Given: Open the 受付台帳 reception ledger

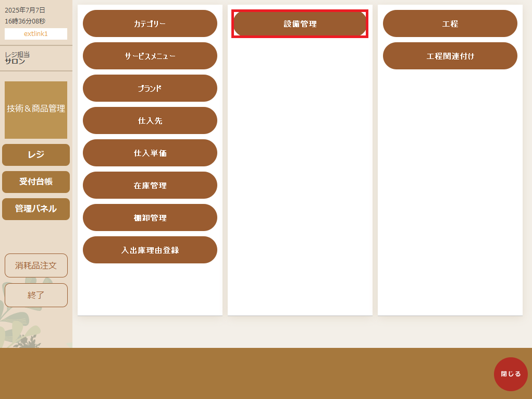Looking at the screenshot, I should 36,182.
